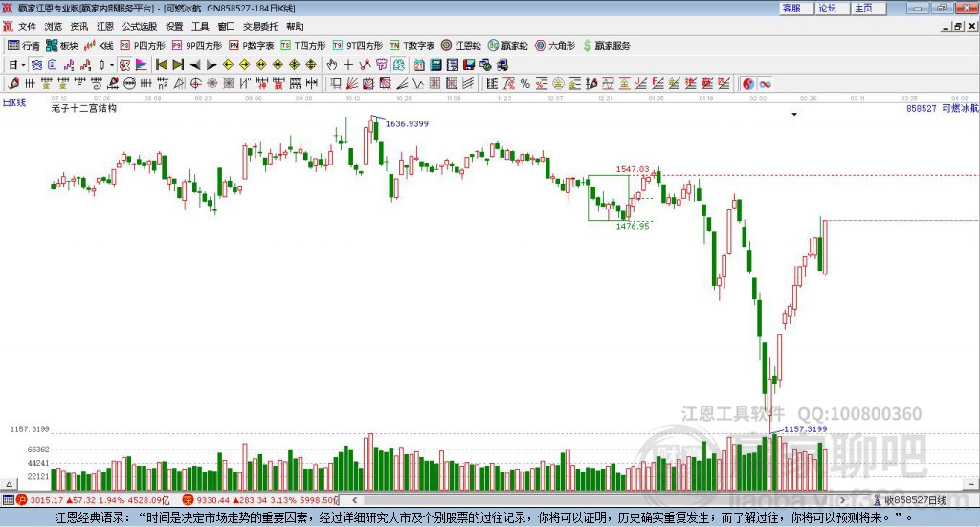Click the infinity loop icon

coord(765,83)
